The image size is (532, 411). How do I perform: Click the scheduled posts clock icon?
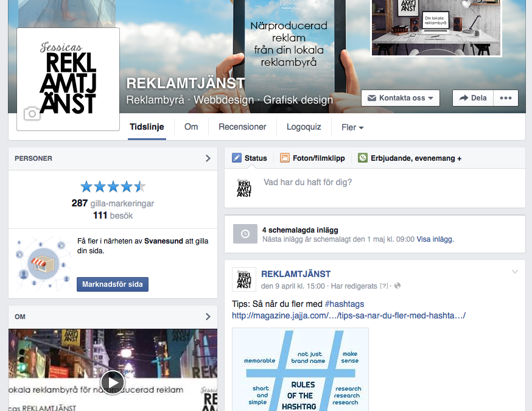245,234
